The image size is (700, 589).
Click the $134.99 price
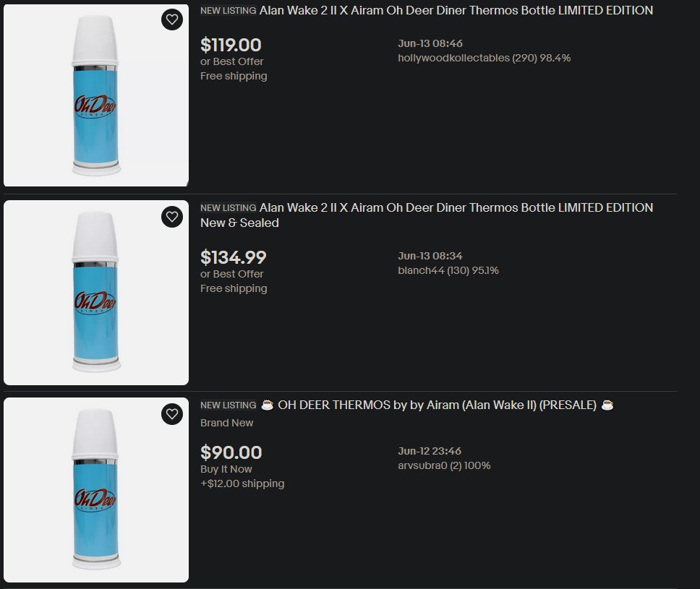click(233, 257)
